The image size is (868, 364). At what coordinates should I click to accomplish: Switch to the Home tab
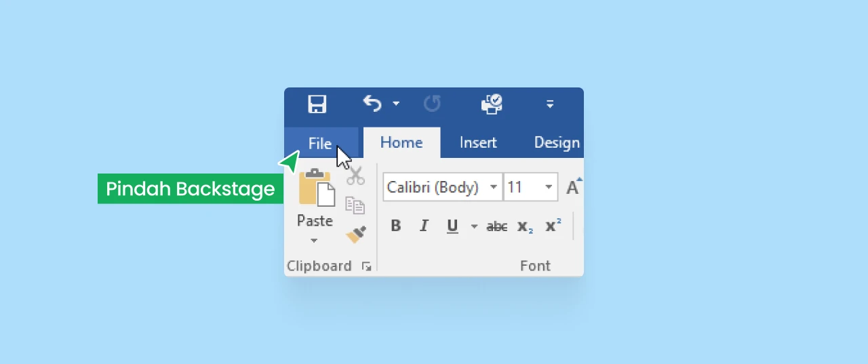click(x=401, y=142)
